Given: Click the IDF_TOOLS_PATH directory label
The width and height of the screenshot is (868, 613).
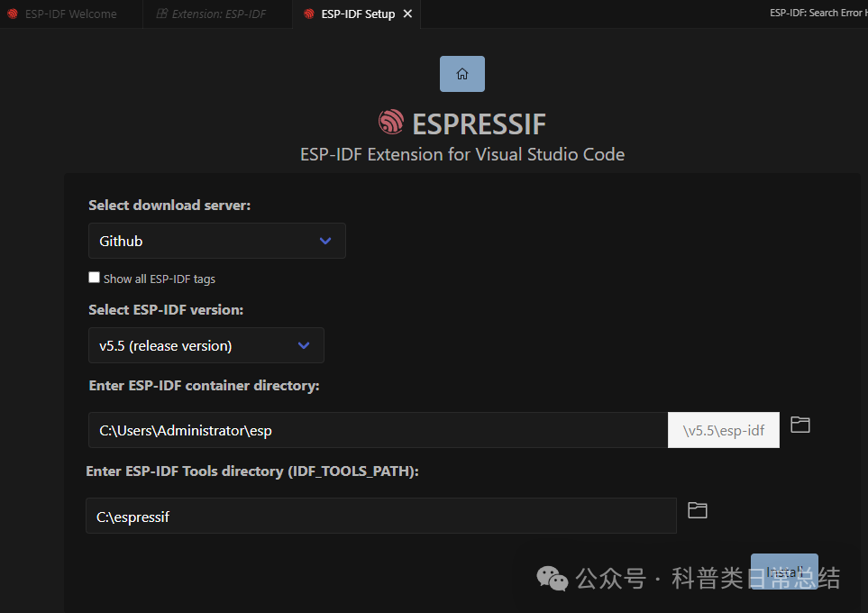Looking at the screenshot, I should coord(252,471).
